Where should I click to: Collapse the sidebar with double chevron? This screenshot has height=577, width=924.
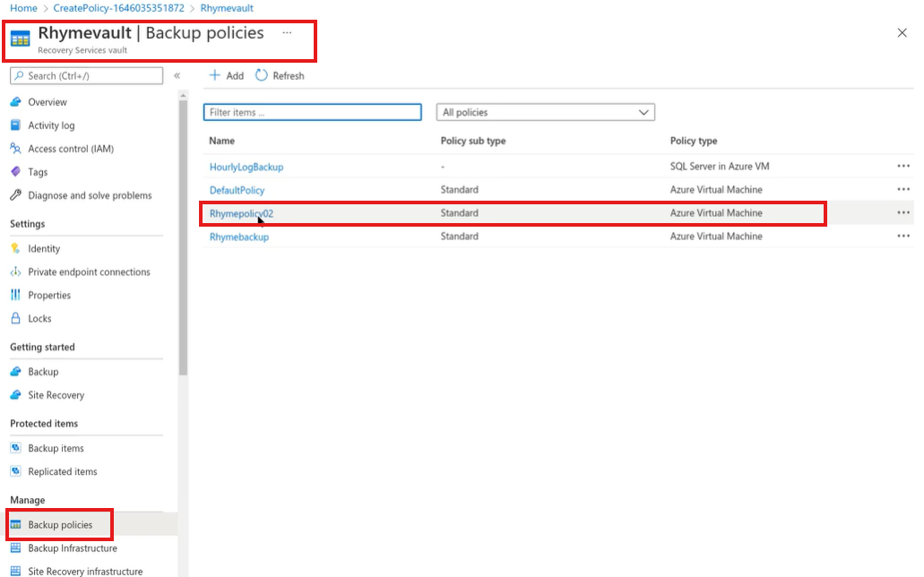point(177,75)
